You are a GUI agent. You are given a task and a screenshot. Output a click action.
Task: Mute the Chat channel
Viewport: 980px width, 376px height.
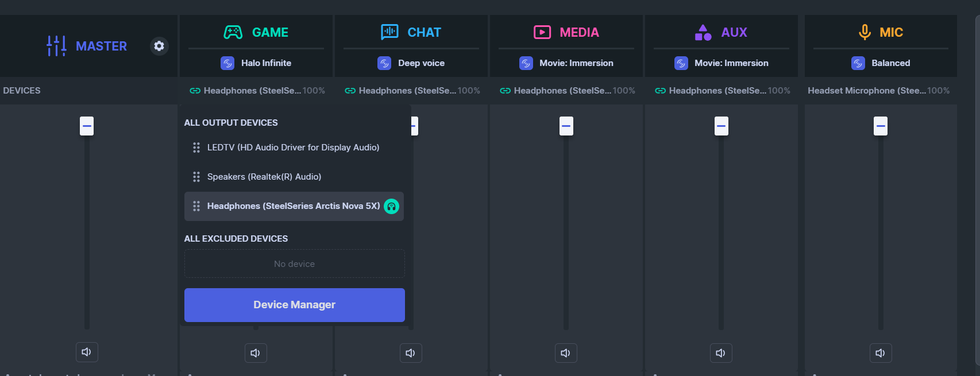[x=411, y=353]
